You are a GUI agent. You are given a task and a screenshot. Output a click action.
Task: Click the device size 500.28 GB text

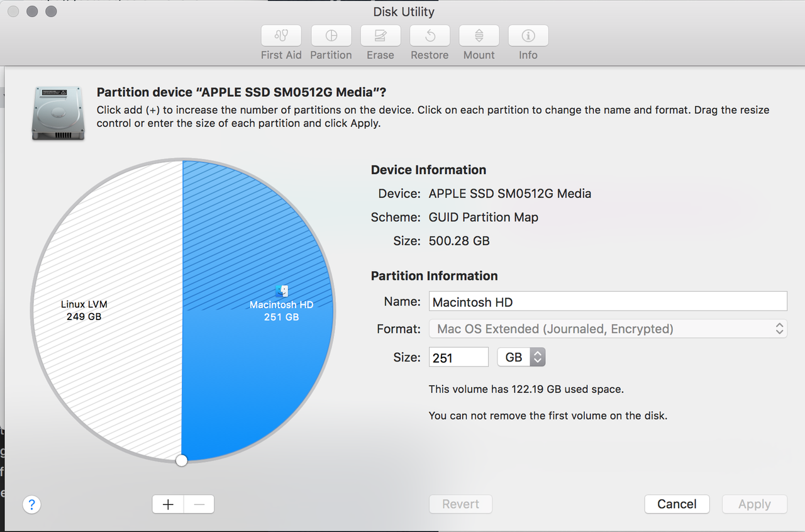pos(459,241)
